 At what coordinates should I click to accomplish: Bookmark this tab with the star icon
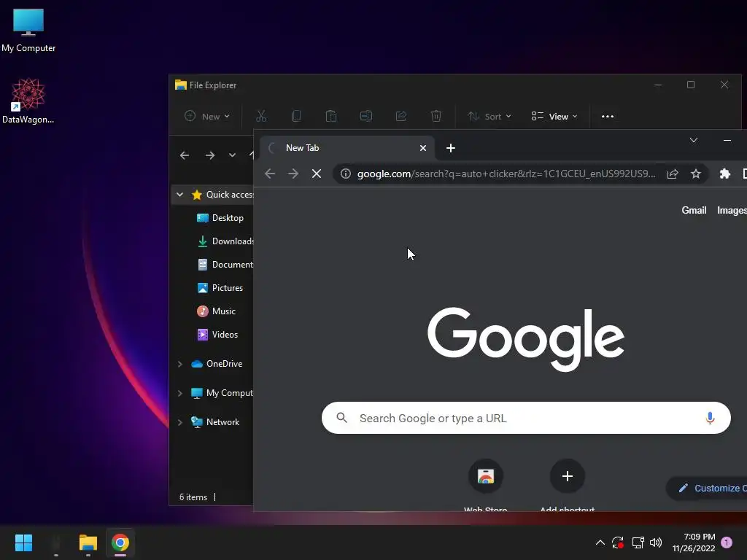click(695, 174)
